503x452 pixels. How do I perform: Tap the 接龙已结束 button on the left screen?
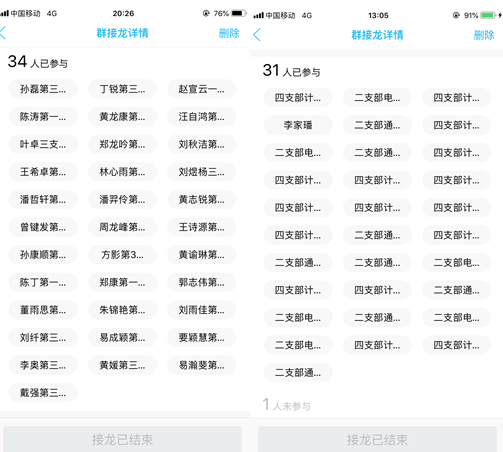pos(122,439)
